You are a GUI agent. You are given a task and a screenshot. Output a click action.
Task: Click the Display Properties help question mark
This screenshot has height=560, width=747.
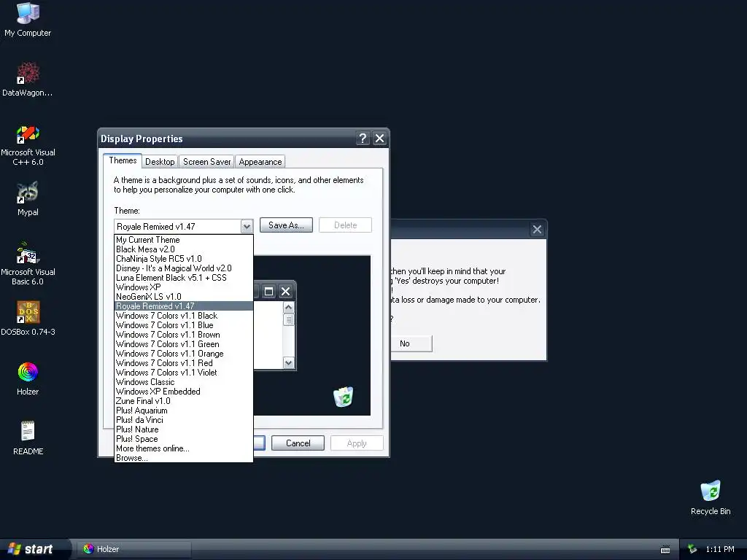(x=363, y=138)
